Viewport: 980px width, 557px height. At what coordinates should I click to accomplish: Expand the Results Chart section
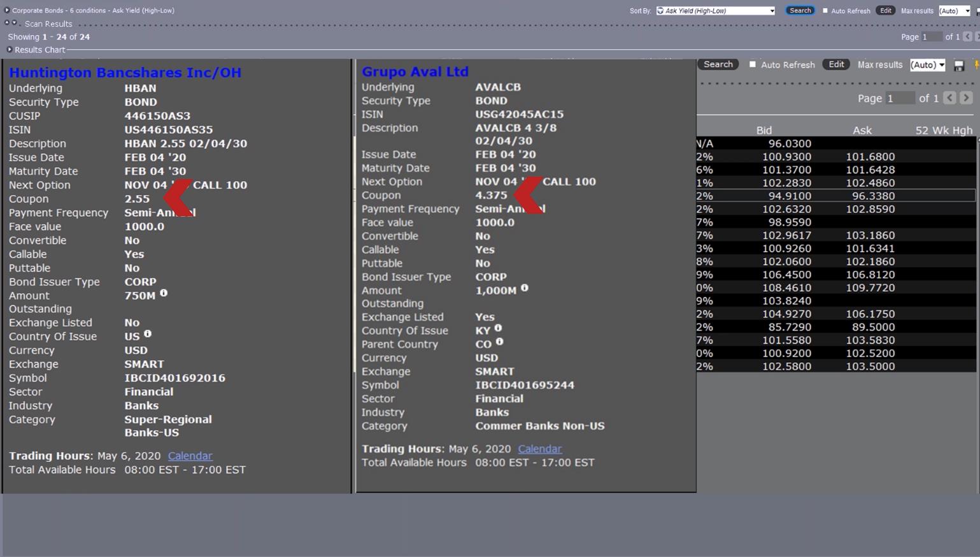tap(10, 50)
